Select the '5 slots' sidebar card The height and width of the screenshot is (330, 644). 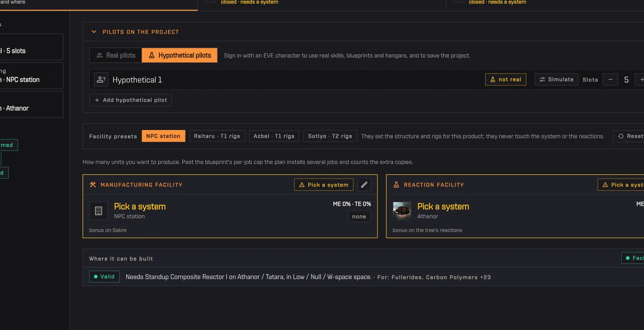click(x=31, y=47)
